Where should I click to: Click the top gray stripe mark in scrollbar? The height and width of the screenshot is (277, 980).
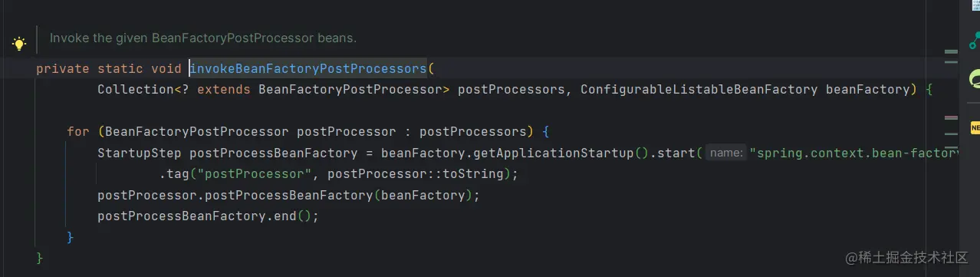951,52
